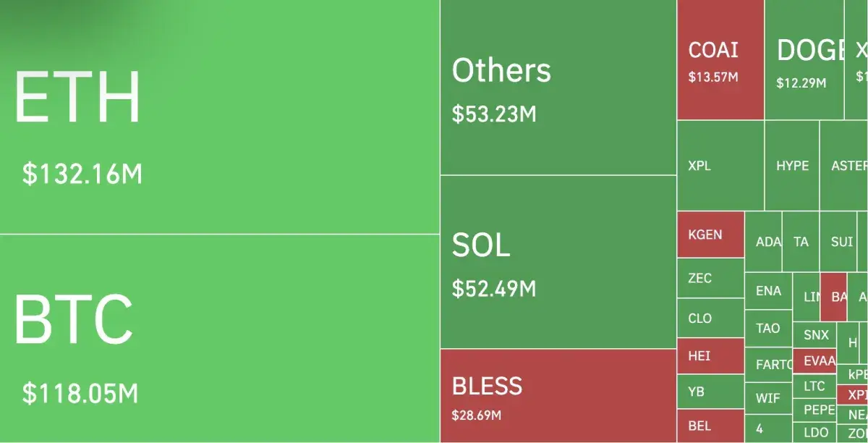Click the CLO tile
868x443 pixels.
tap(710, 318)
